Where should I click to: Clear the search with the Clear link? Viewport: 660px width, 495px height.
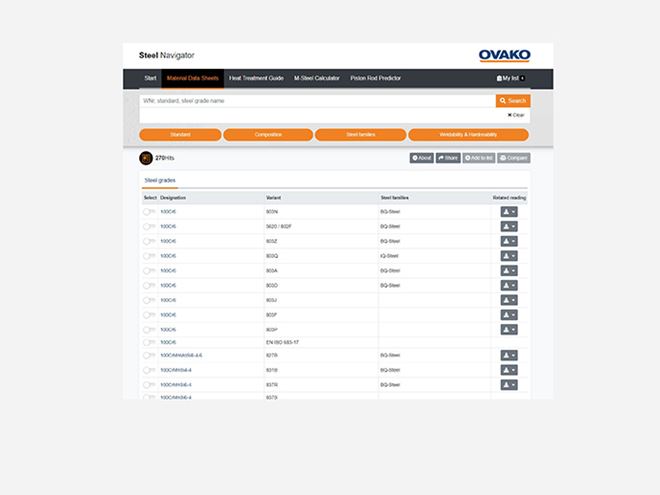[516, 115]
